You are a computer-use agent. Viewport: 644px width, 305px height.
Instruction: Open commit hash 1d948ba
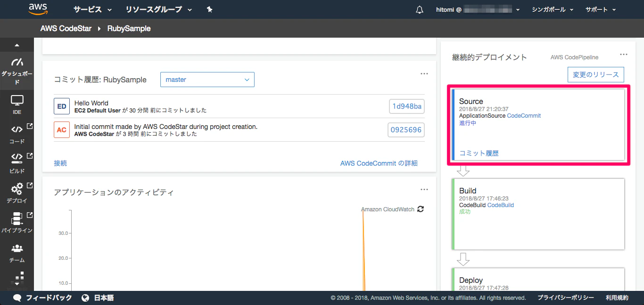pos(406,106)
